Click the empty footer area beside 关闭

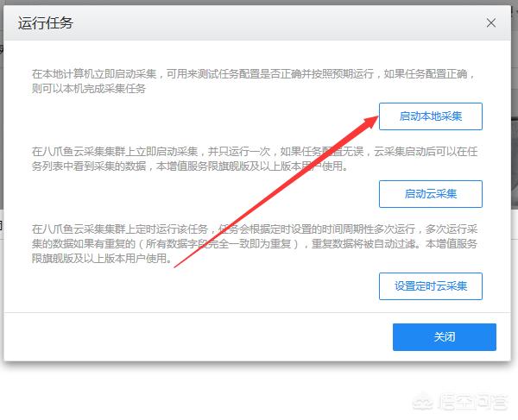coord(199,337)
